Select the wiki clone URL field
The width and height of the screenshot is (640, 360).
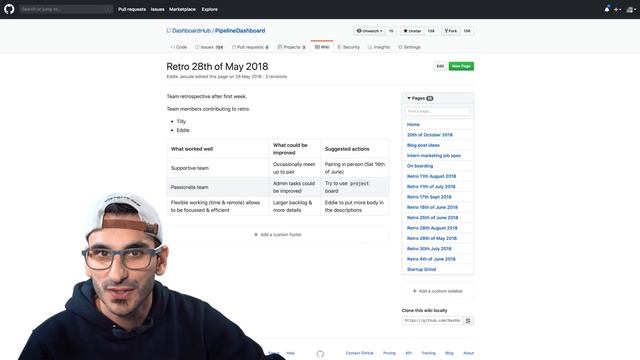432,320
